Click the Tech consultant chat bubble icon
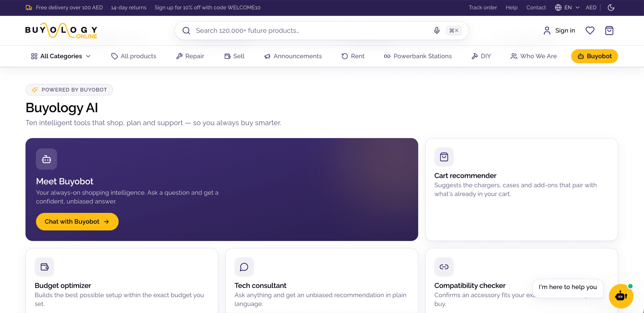 244,267
